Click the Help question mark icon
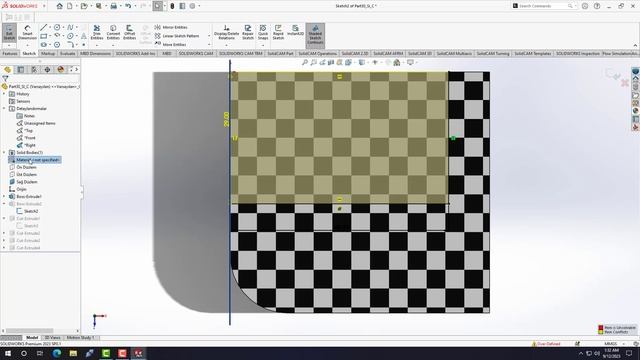The height and width of the screenshot is (360, 640). point(597,6)
